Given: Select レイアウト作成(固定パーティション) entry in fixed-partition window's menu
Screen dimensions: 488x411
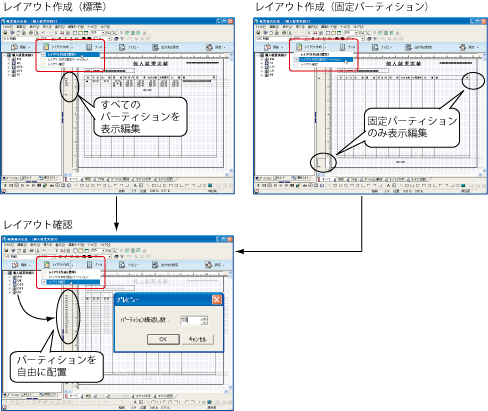Looking at the screenshot, I should 323,59.
